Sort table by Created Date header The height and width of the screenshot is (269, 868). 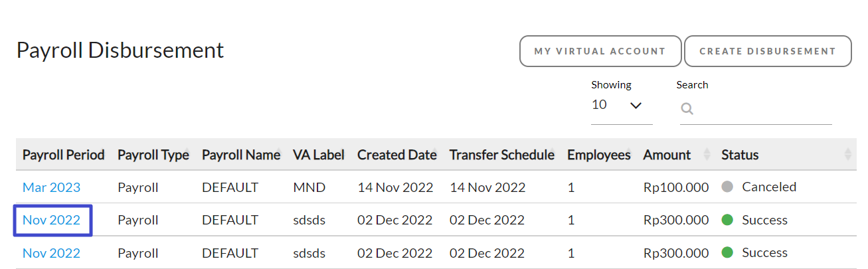(397, 155)
